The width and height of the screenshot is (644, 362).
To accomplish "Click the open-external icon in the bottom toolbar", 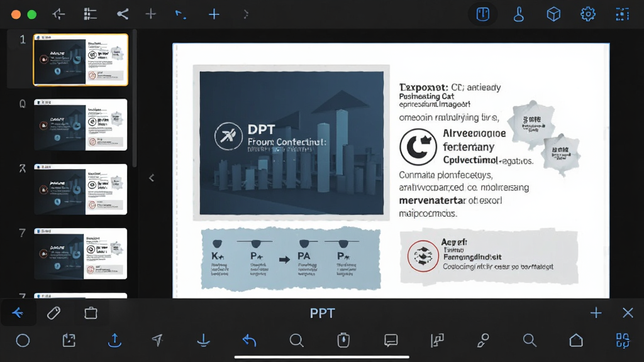I will coord(69,340).
